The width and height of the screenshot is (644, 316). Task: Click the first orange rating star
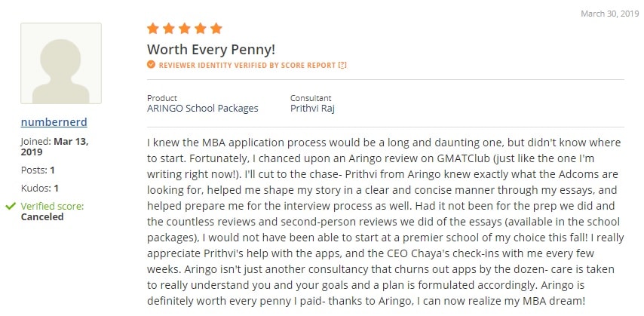click(153, 29)
